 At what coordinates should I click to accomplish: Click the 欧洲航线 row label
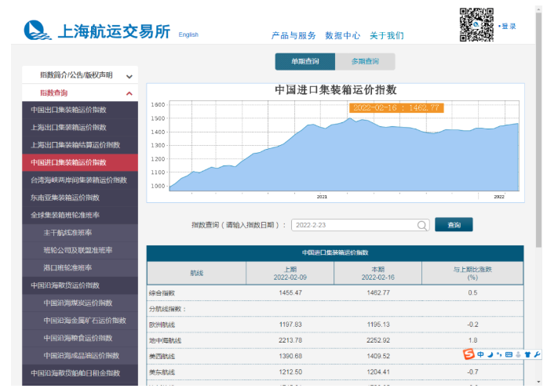(x=162, y=325)
